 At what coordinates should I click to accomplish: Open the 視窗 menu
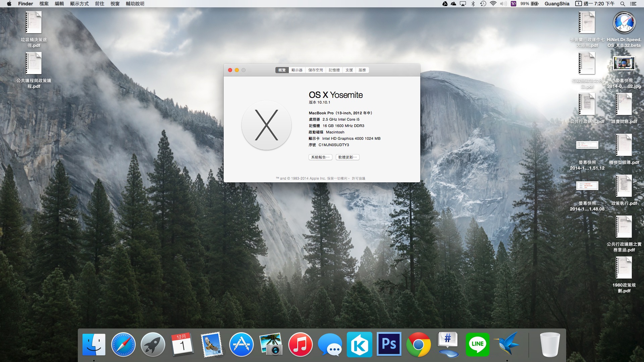pyautogui.click(x=115, y=4)
